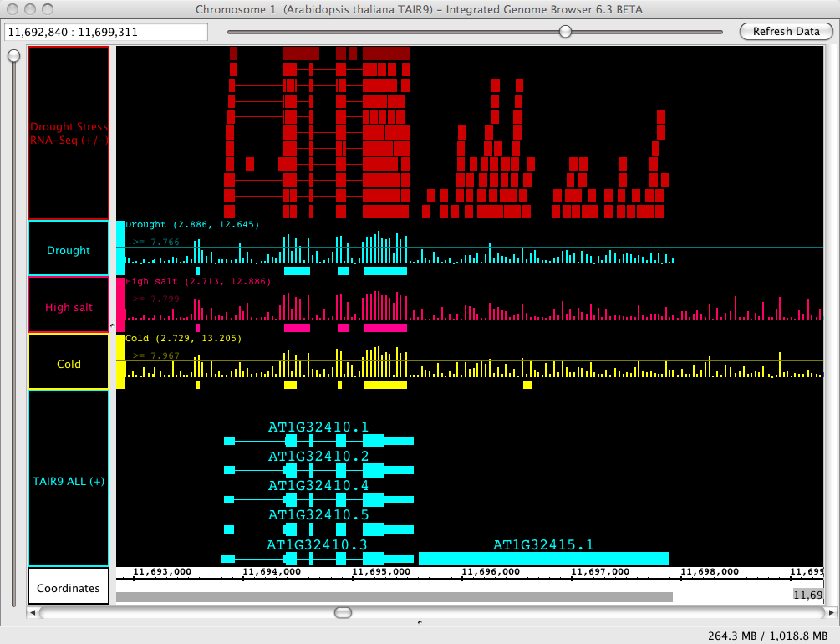This screenshot has height=644, width=840.
Task: Select the AT1G32415.1 gene model
Action: pyautogui.click(x=543, y=559)
